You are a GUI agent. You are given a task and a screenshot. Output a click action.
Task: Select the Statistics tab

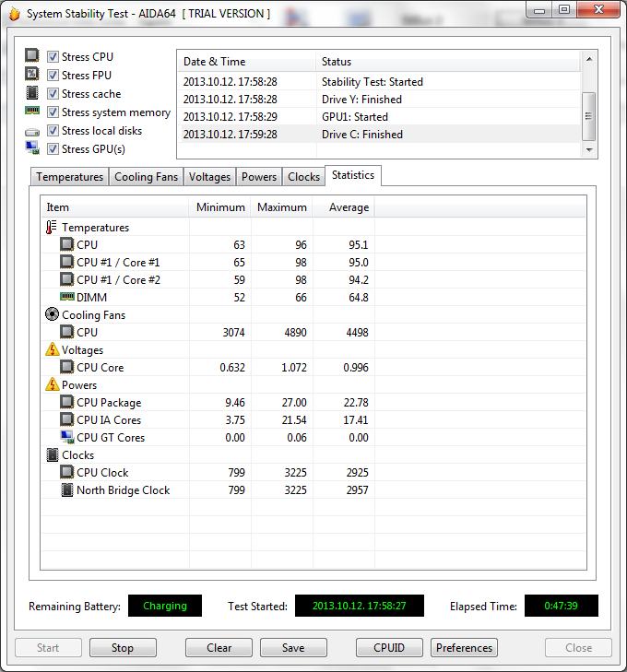click(x=353, y=175)
